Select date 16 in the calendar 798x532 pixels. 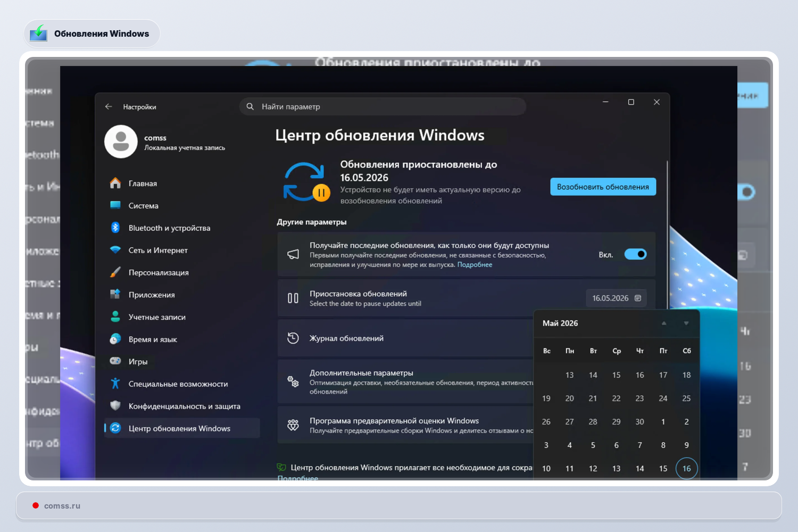(x=686, y=468)
